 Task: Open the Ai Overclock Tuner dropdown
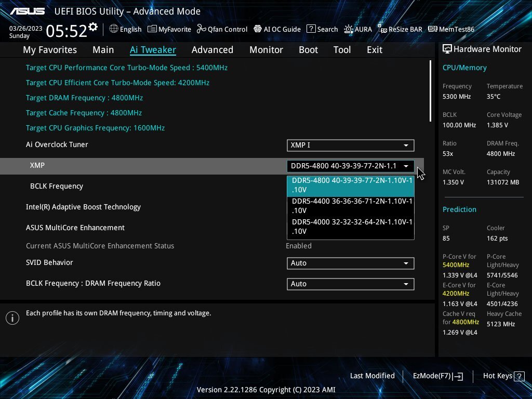click(x=351, y=145)
